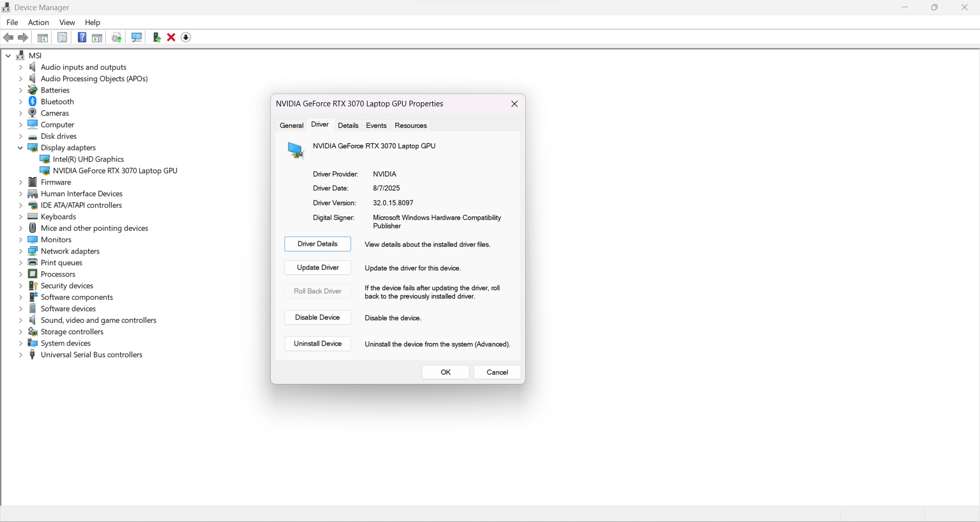The width and height of the screenshot is (980, 522).
Task: Open the File menu
Action: pos(12,22)
